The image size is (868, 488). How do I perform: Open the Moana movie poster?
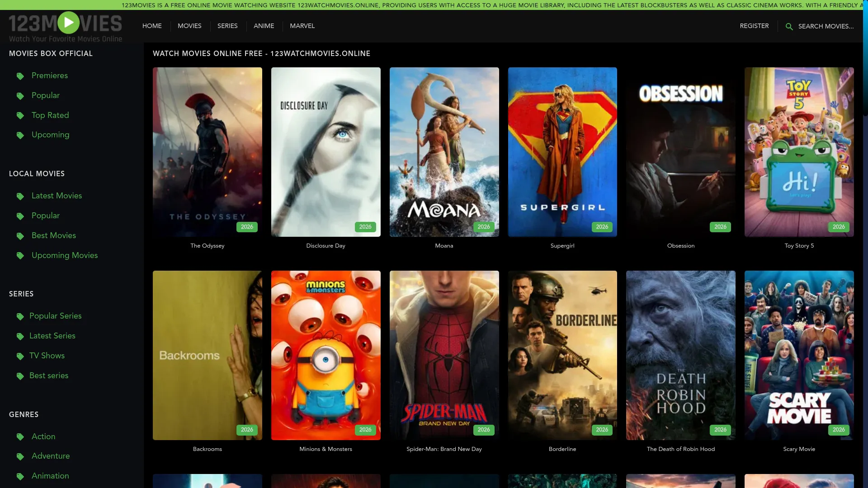pos(444,152)
